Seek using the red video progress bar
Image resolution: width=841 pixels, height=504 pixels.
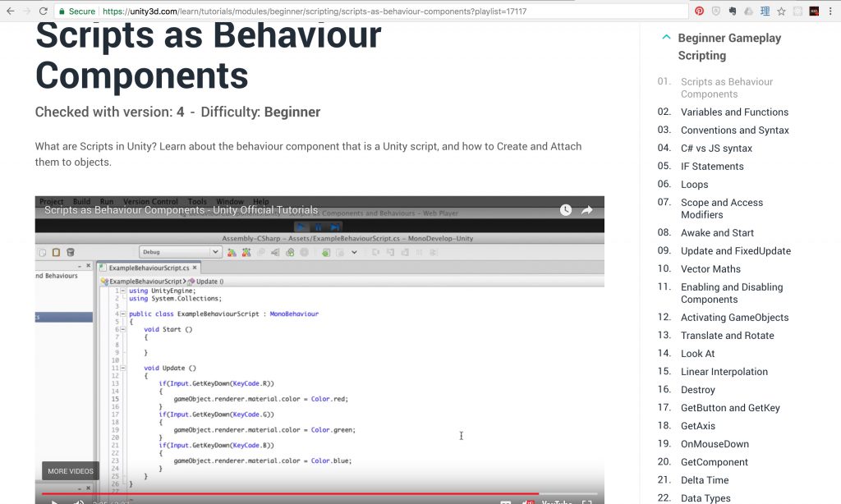point(319,494)
